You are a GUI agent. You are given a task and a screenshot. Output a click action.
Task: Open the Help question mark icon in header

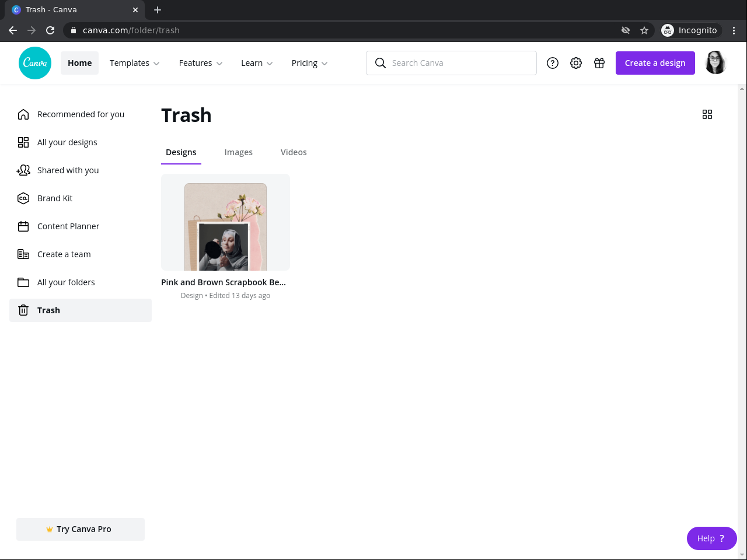coord(553,63)
